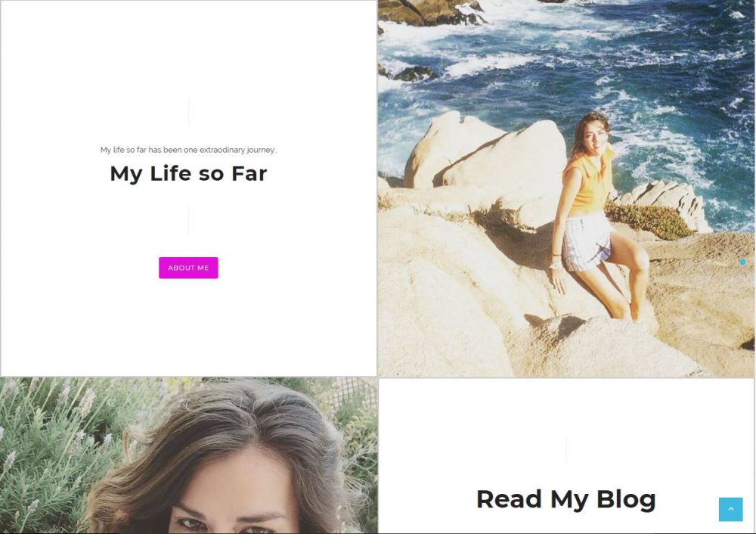Click divider line above 'Read My Blog'

[566, 449]
